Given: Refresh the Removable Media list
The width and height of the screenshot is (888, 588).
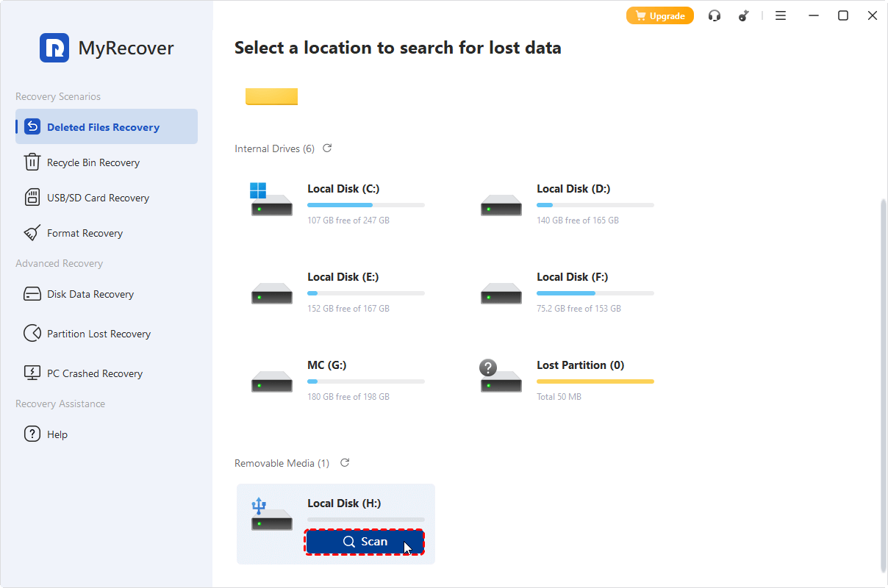Looking at the screenshot, I should [345, 463].
